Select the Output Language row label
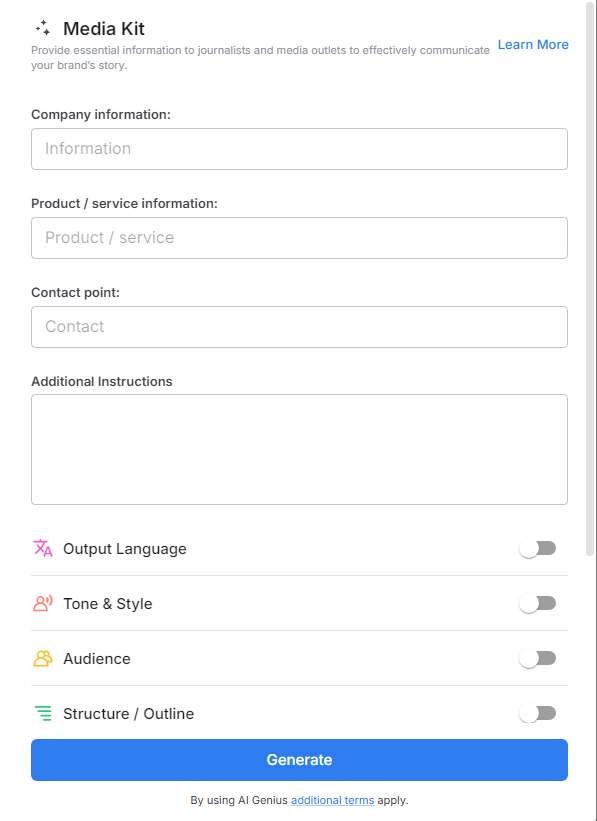 point(124,548)
